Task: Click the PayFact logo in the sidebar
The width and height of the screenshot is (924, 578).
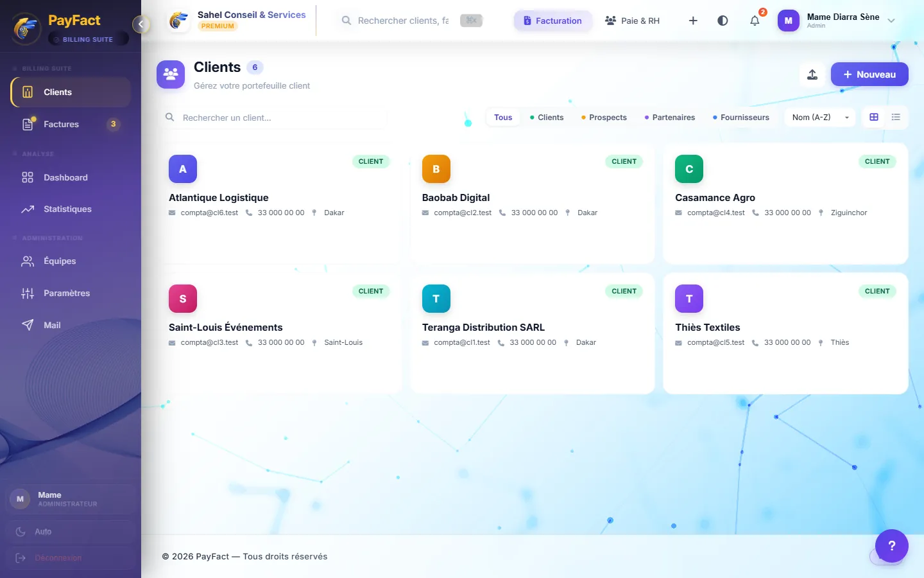Action: pos(25,28)
